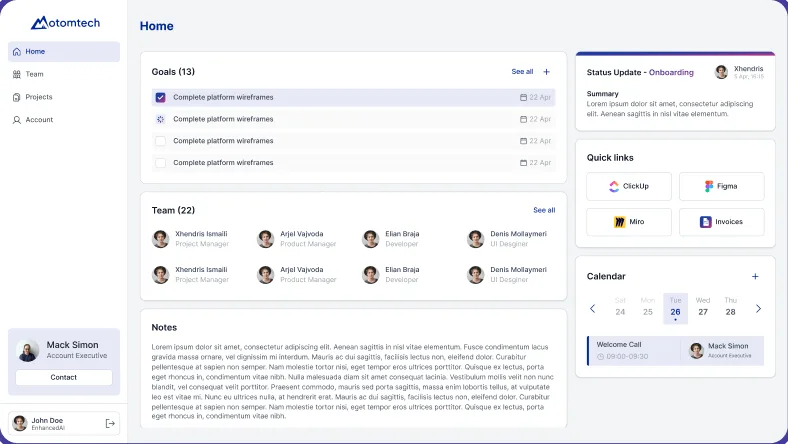Check the fourth goal's checkbox
This screenshot has width=788, height=444.
(160, 163)
